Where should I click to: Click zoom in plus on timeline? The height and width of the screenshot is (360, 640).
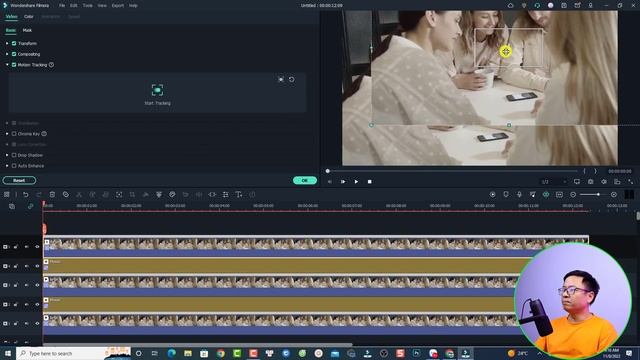pos(614,195)
